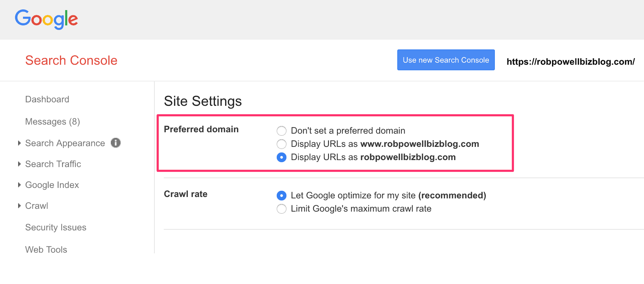The height and width of the screenshot is (284, 644).
Task: Expand the Search Traffic arrow
Action: click(x=20, y=164)
